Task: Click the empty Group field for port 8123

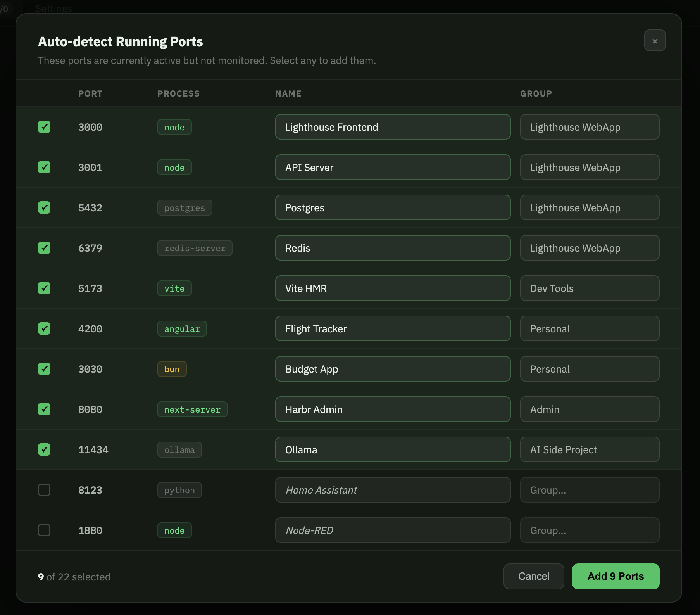Action: [x=590, y=490]
